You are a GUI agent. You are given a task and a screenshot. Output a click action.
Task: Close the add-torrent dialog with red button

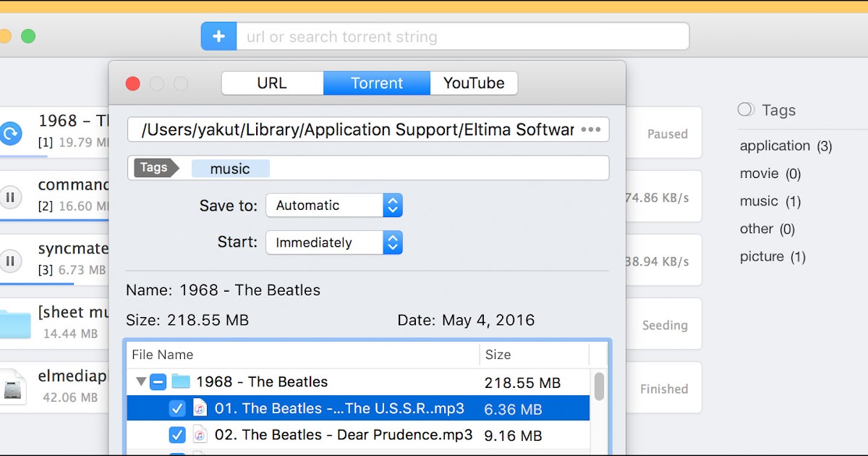click(132, 84)
